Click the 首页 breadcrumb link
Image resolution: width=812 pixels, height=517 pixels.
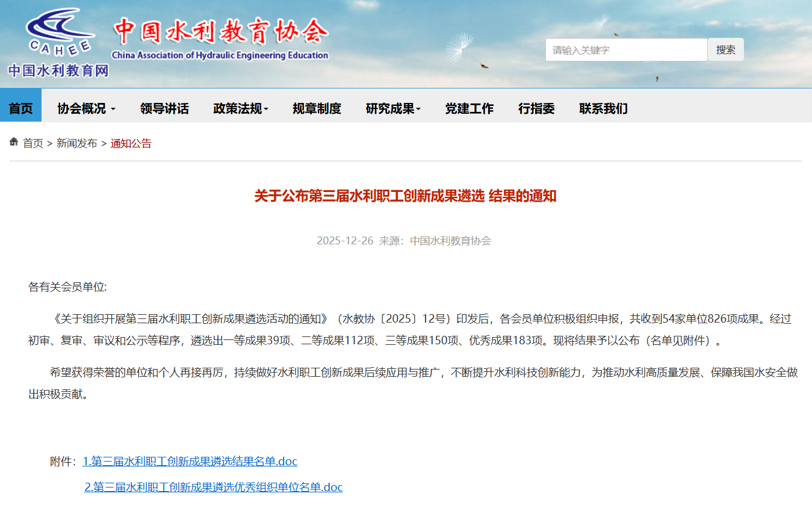click(x=33, y=143)
